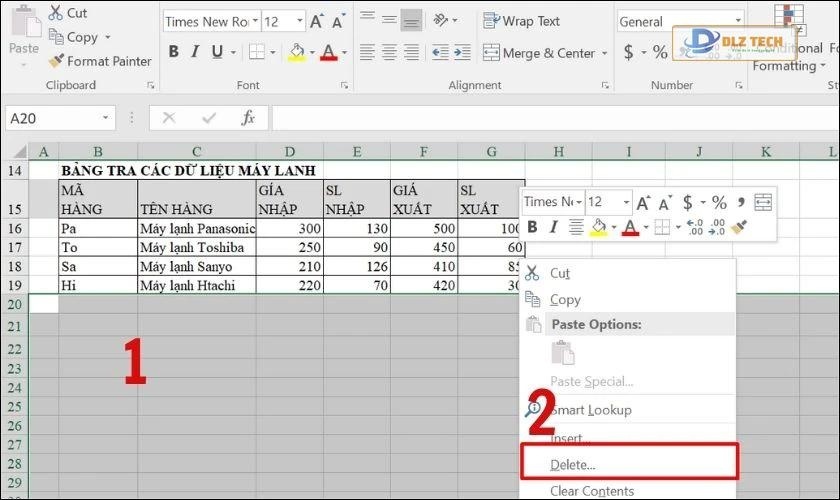840x500 pixels.
Task: Toggle Bold in the ribbon Font group
Action: 174,52
